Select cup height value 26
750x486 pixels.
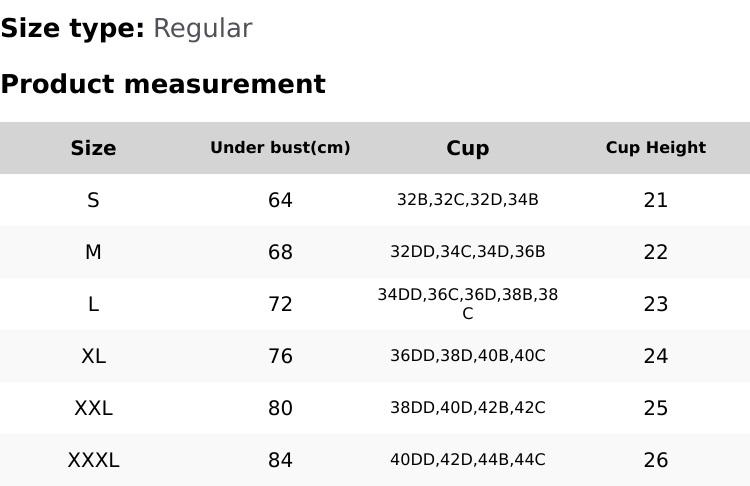pyautogui.click(x=655, y=460)
